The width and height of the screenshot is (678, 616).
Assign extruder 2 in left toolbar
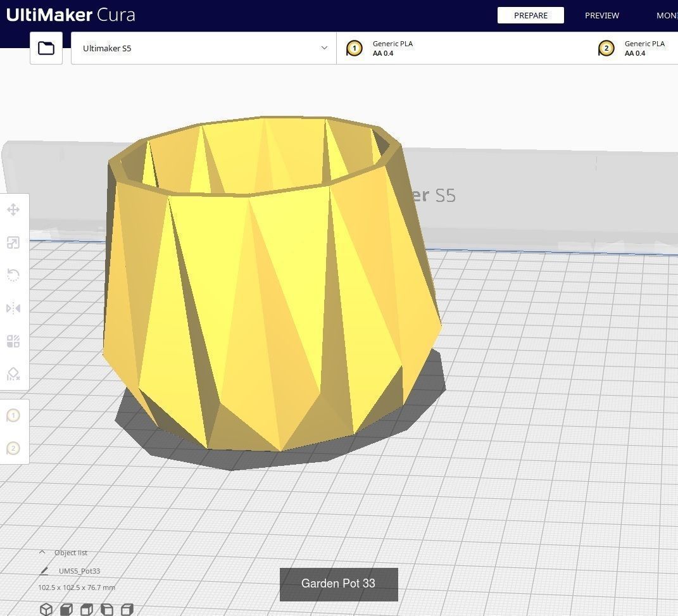tap(13, 448)
